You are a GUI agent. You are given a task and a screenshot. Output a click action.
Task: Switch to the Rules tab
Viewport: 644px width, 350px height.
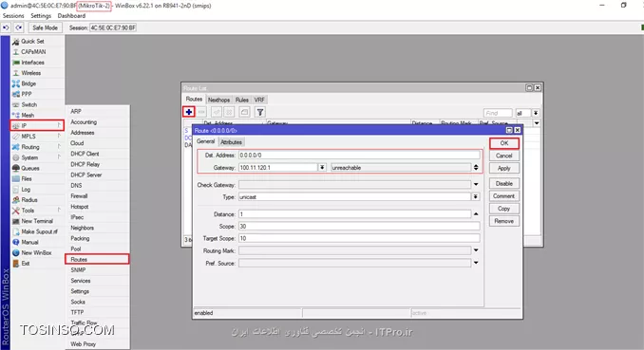click(x=242, y=100)
